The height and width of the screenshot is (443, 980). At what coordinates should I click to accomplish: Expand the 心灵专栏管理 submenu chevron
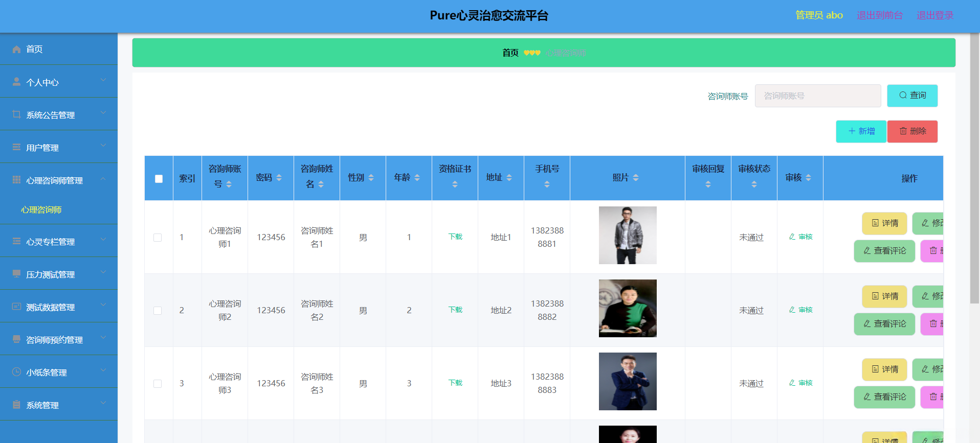[103, 240]
